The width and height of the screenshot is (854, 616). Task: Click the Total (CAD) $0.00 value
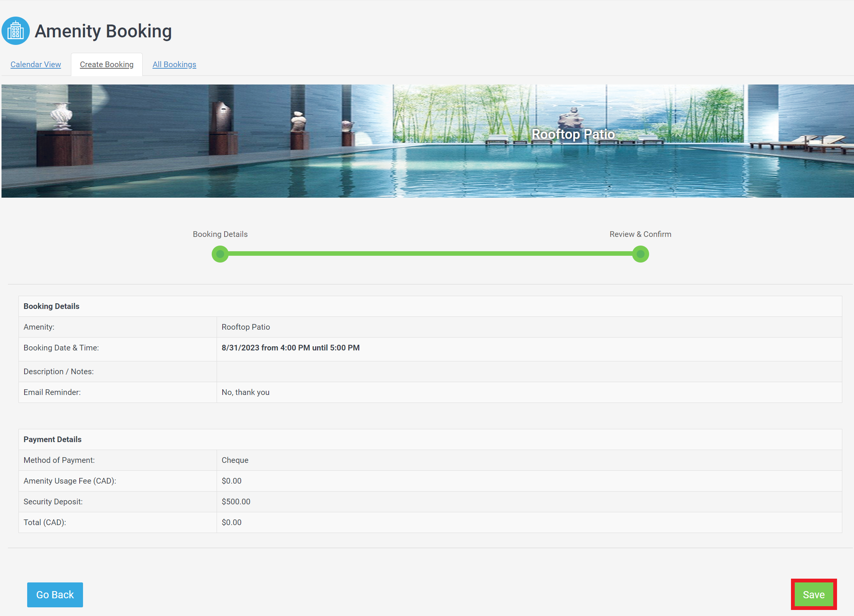pyautogui.click(x=232, y=522)
